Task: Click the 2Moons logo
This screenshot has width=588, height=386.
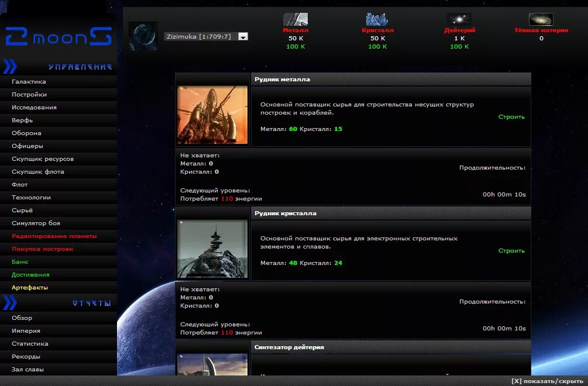Action: point(59,36)
